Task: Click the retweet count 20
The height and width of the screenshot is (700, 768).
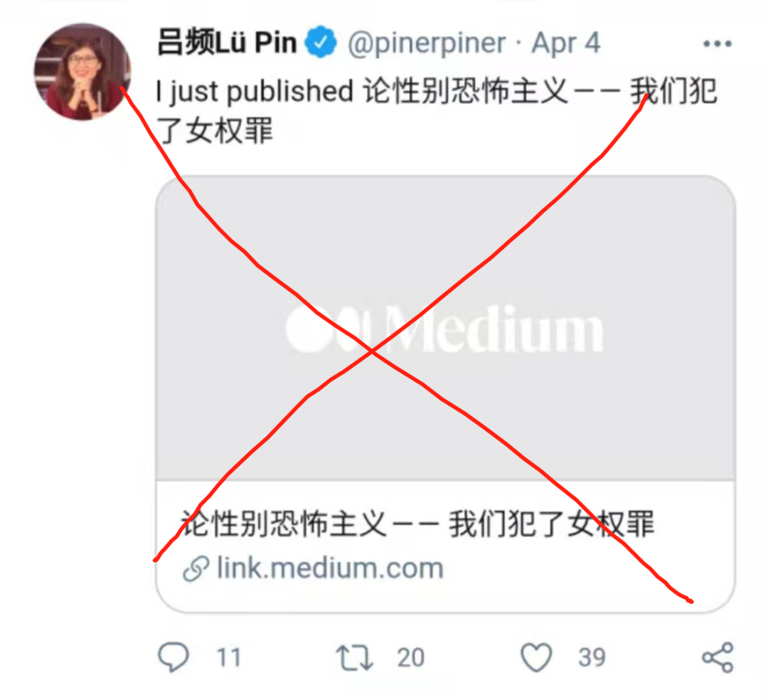Action: tap(410, 657)
